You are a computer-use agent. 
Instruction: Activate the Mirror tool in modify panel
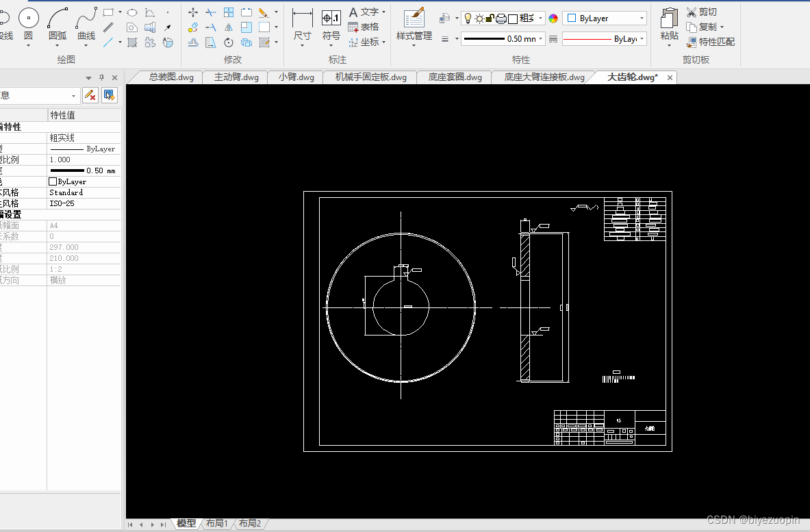[x=228, y=27]
